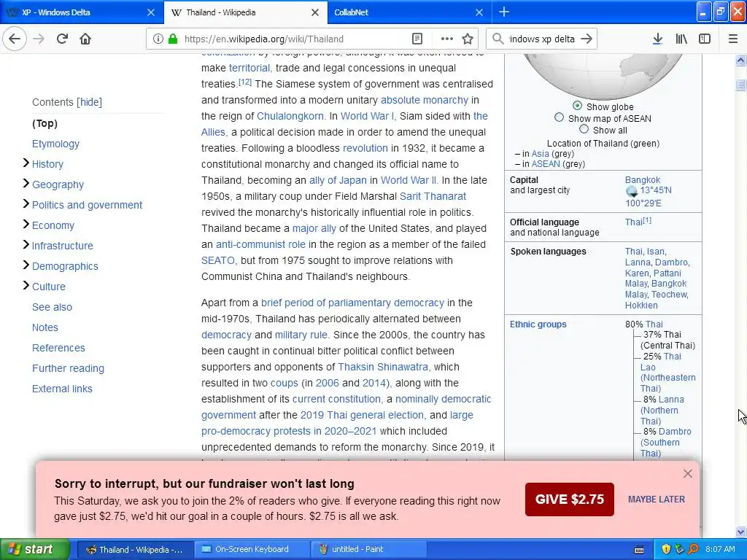747x560 pixels.
Task: Open page actions three-dots menu
Action: coord(447,39)
